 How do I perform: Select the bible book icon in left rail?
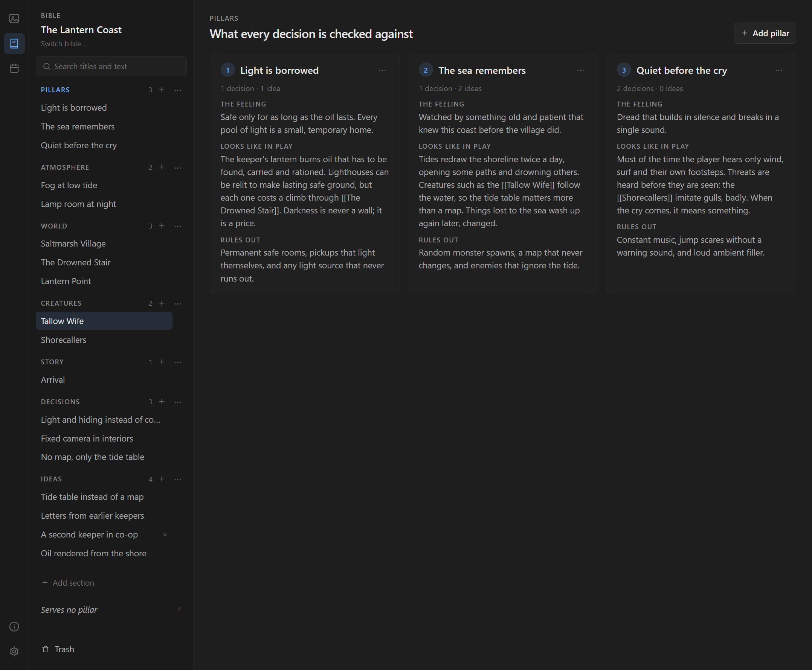coord(14,44)
